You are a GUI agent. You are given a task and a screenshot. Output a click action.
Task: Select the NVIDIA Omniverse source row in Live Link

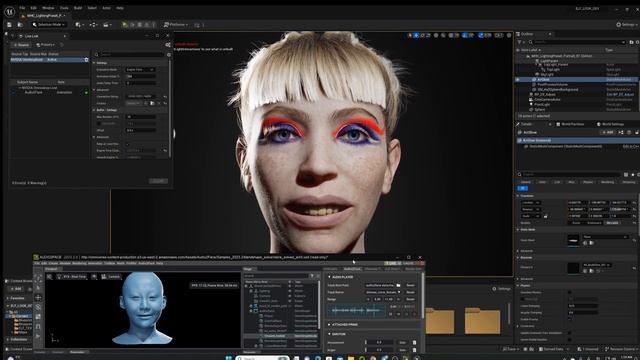coord(49,60)
